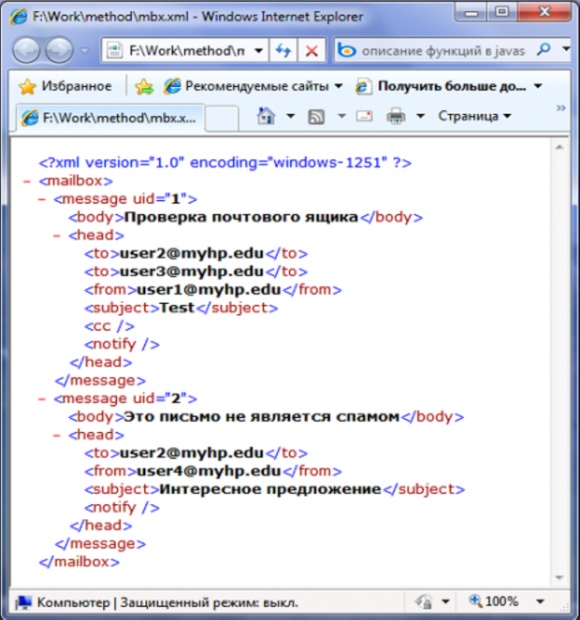Open recent pages dropdown next to Forward

[x=85, y=51]
